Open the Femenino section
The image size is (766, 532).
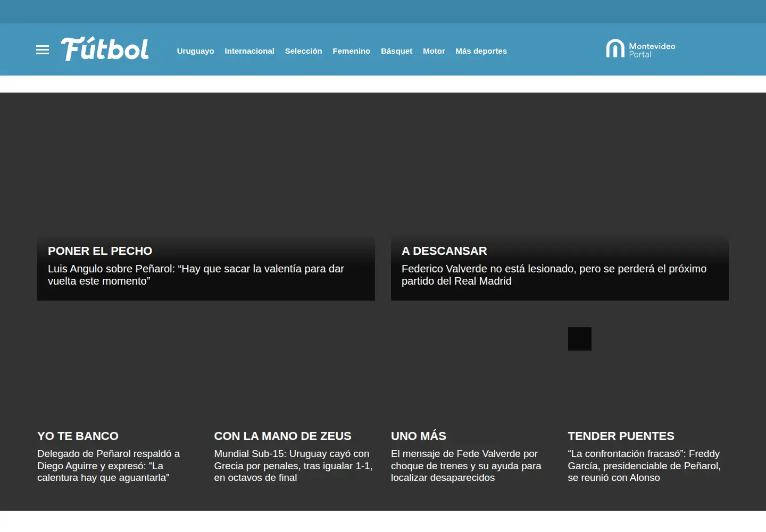(351, 51)
